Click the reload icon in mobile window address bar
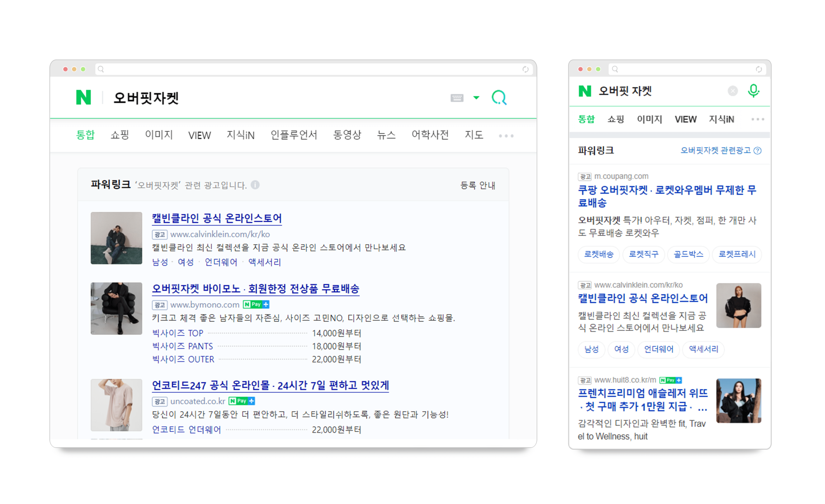 coord(759,69)
